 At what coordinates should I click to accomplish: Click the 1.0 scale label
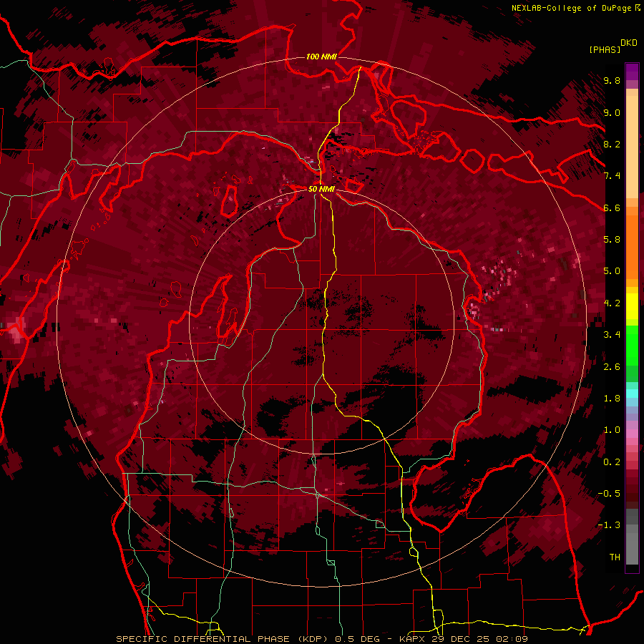pos(612,430)
